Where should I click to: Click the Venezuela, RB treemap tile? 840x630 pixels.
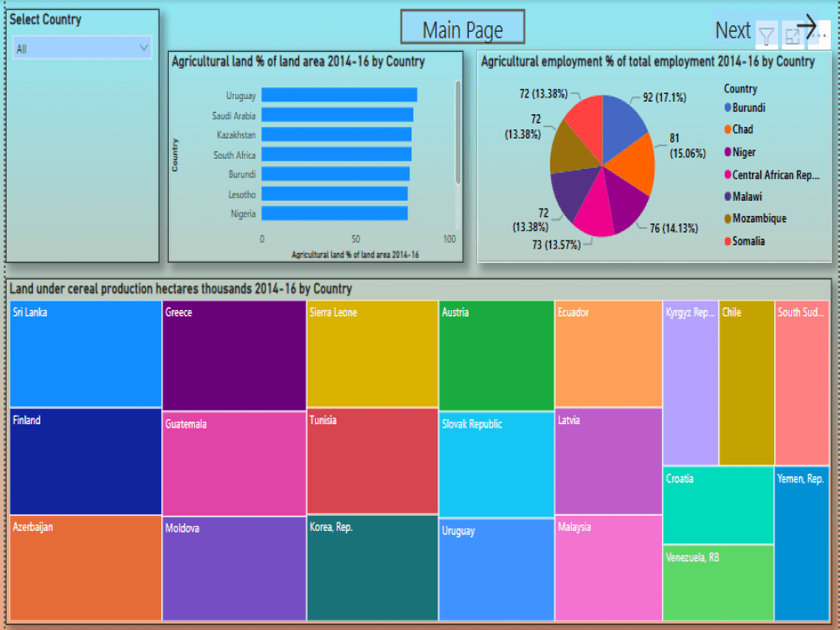click(718, 580)
